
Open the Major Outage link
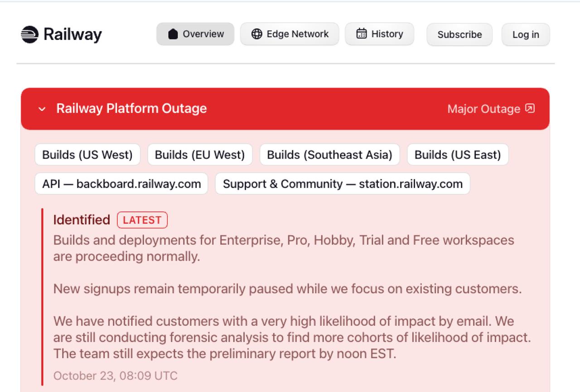tap(491, 109)
